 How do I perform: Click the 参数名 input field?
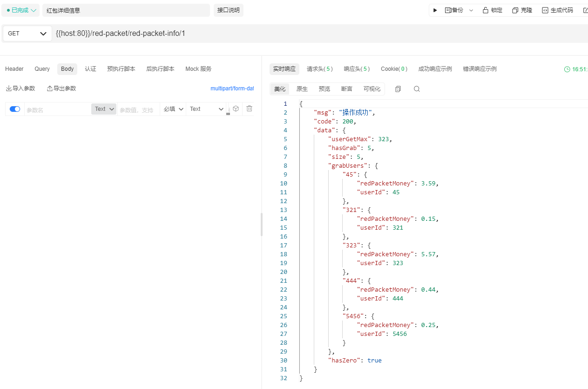tap(57, 109)
